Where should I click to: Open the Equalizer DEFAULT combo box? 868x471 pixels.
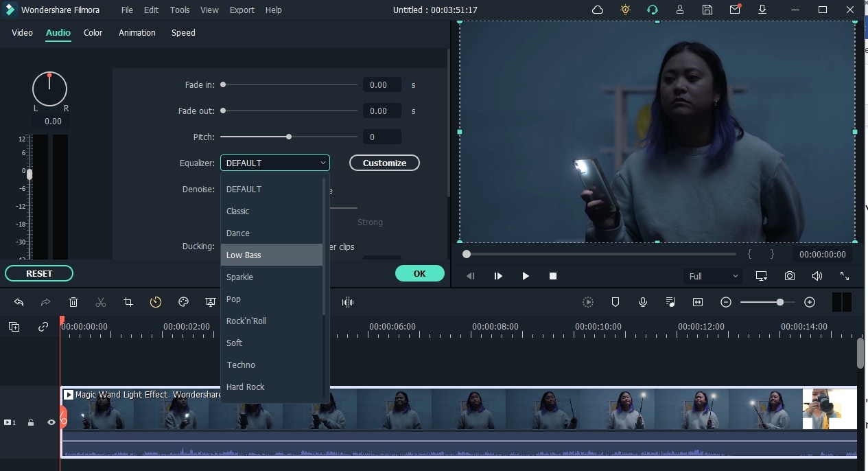[275, 163]
